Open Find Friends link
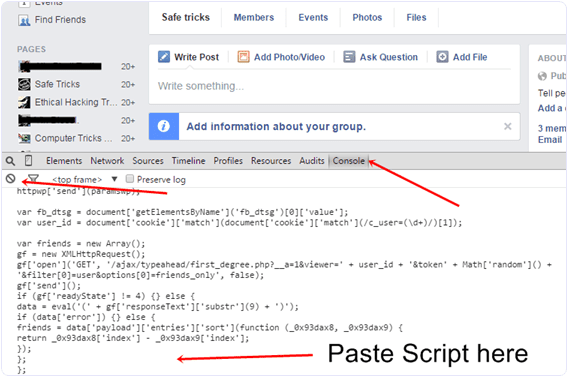 click(x=60, y=20)
